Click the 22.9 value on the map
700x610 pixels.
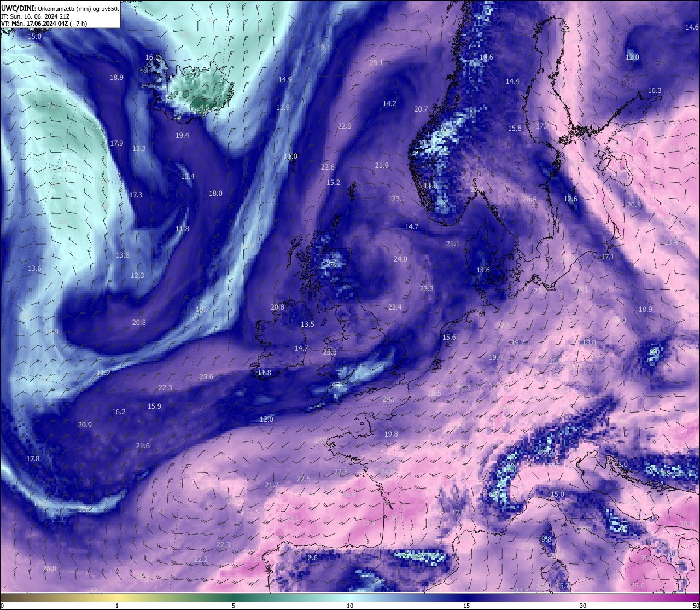pos(345,126)
